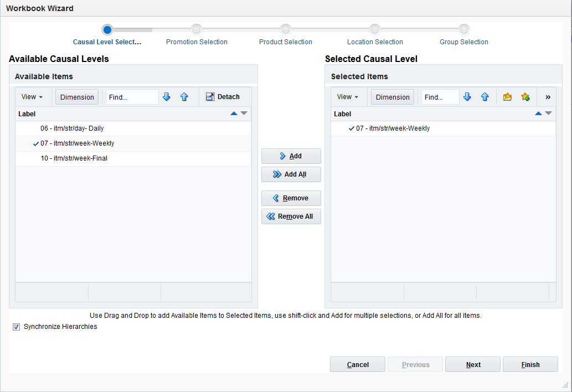Click Dimension button in Available Items

pyautogui.click(x=77, y=97)
